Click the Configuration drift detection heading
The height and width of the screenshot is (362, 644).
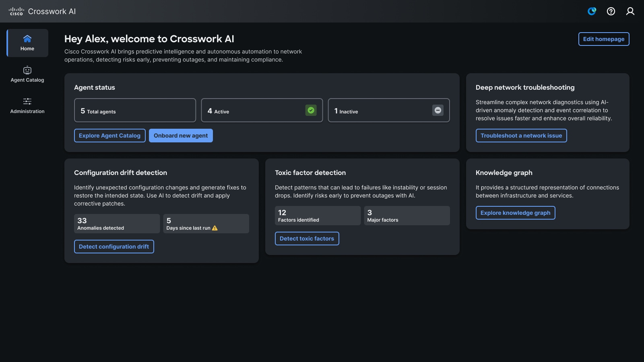click(120, 173)
